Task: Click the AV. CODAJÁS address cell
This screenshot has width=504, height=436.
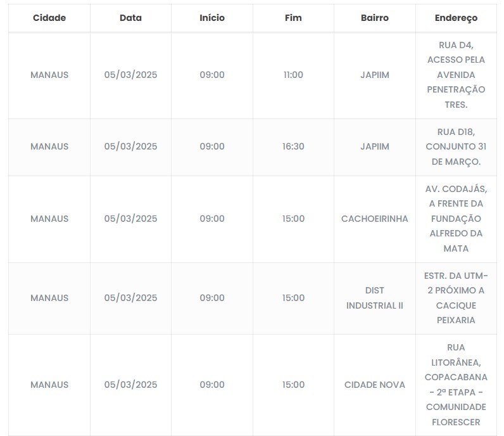Action: pyautogui.click(x=456, y=219)
